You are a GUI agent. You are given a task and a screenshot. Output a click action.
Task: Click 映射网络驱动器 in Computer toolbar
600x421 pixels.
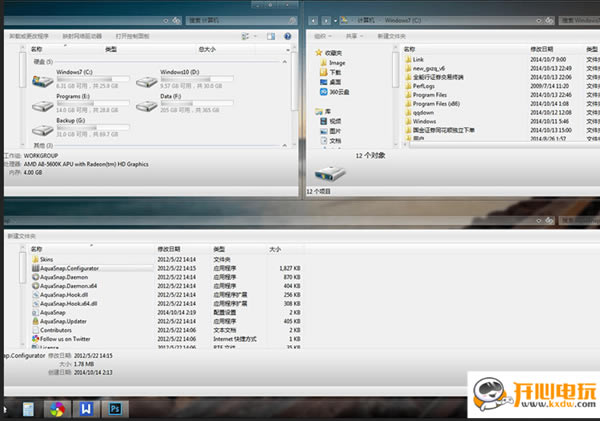coord(82,36)
